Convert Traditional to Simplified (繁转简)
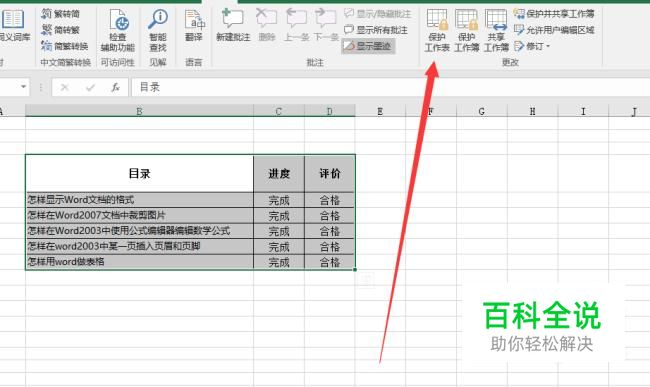Viewport: 650px width, 387px height. point(61,14)
